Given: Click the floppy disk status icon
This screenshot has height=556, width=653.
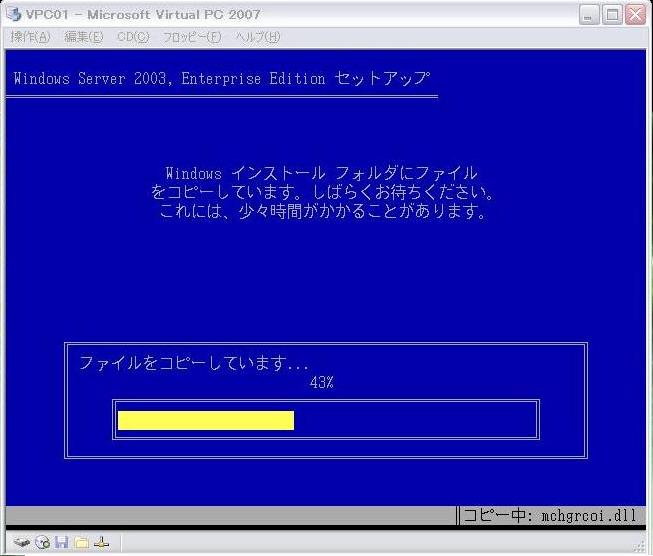Looking at the screenshot, I should 62,542.
